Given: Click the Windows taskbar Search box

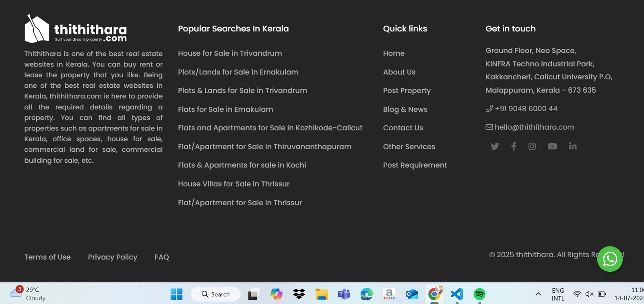Looking at the screenshot, I should (x=216, y=294).
